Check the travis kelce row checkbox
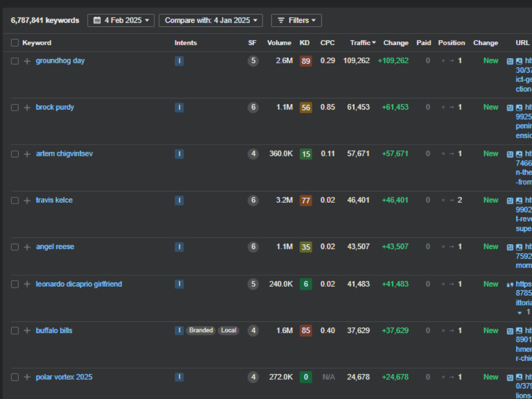 tap(14, 201)
